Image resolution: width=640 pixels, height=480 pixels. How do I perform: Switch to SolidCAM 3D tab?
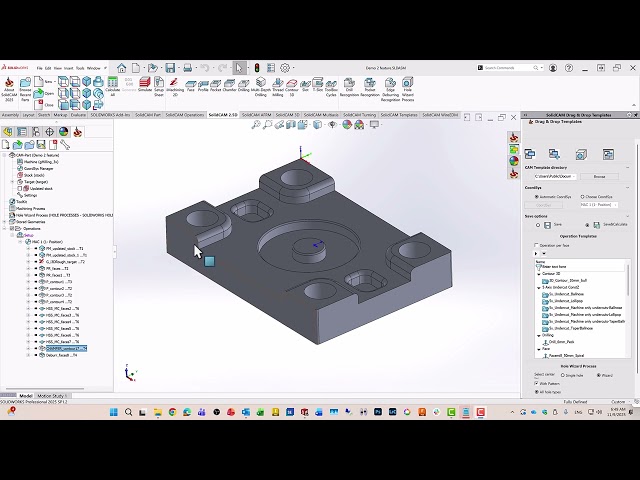click(x=288, y=115)
